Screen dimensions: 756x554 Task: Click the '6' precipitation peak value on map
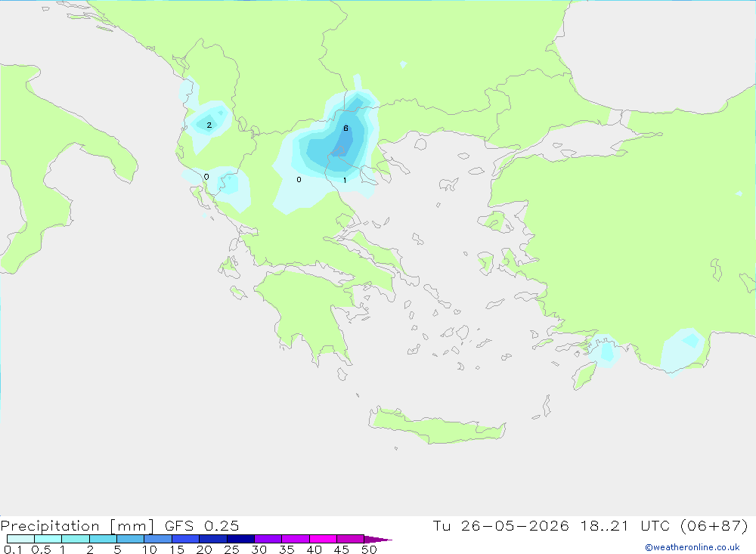click(x=345, y=128)
